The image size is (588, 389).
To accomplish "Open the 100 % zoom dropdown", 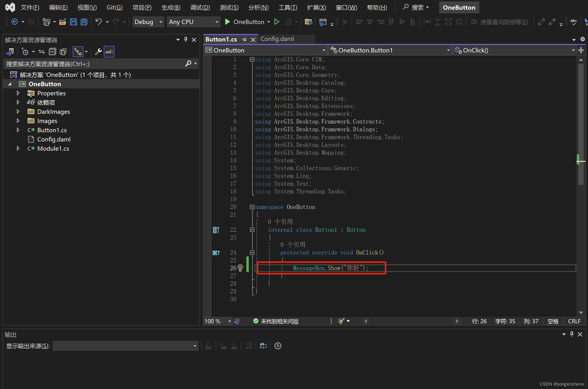I will tap(218, 321).
